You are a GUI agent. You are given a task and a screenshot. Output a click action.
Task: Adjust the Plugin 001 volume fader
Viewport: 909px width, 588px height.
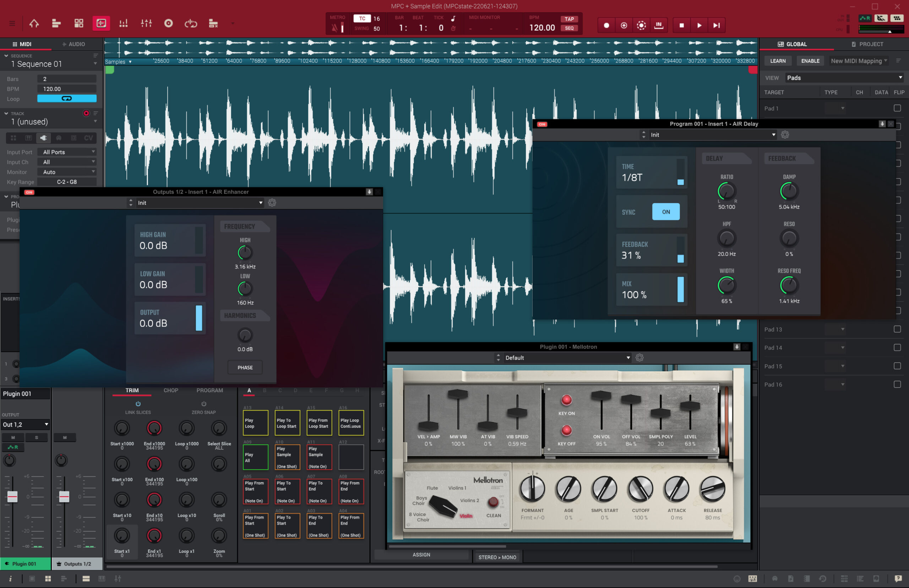point(12,497)
